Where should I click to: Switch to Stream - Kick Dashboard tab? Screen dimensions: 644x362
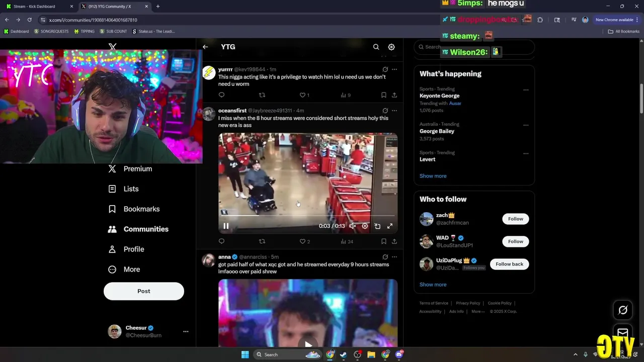point(39,7)
